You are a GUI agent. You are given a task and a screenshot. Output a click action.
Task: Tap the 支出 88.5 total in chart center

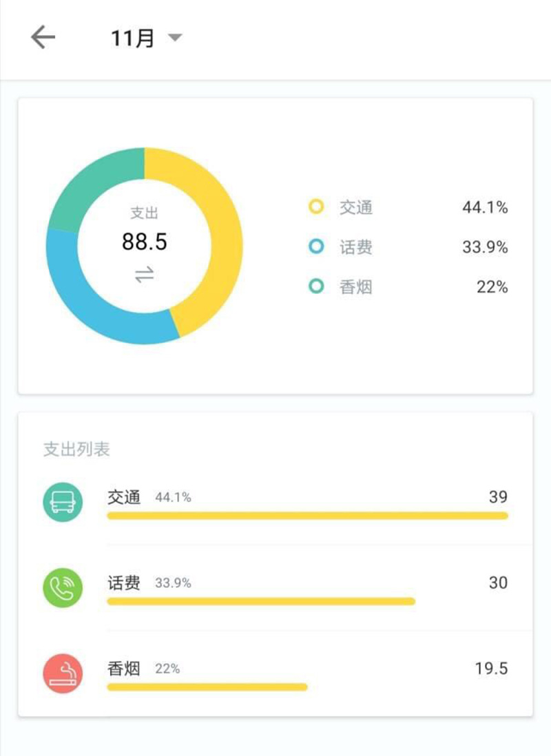[144, 232]
